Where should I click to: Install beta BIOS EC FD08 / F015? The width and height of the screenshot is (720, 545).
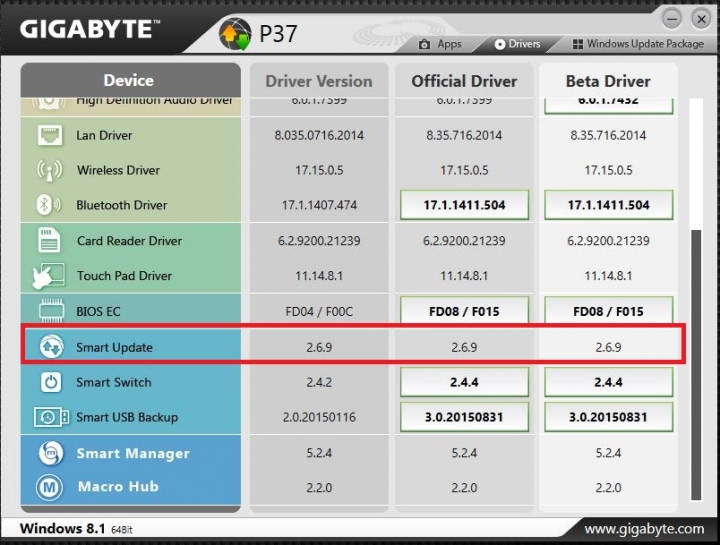tap(608, 311)
